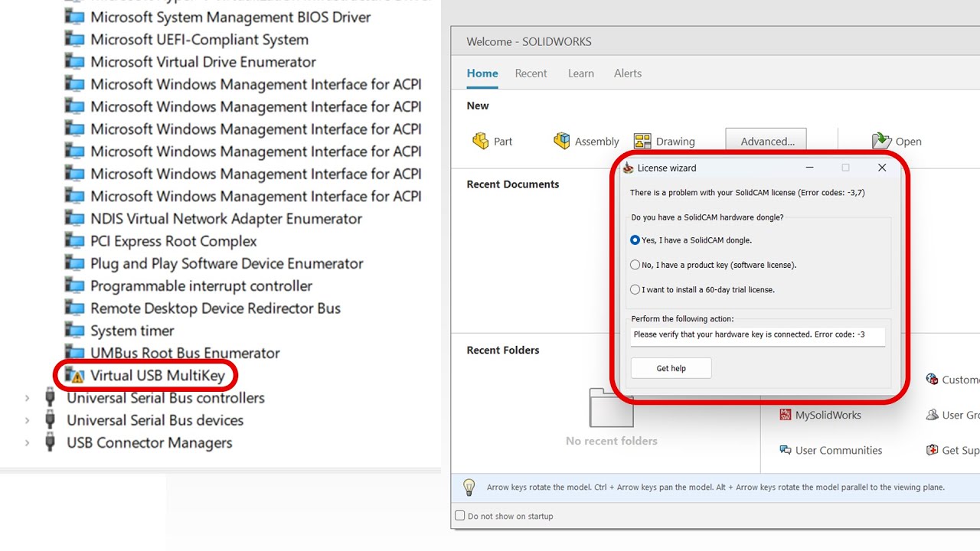Viewport: 980px width, 551px height.
Task: Click the UMBus Root Bus Enumerator icon
Action: pyautogui.click(x=74, y=353)
